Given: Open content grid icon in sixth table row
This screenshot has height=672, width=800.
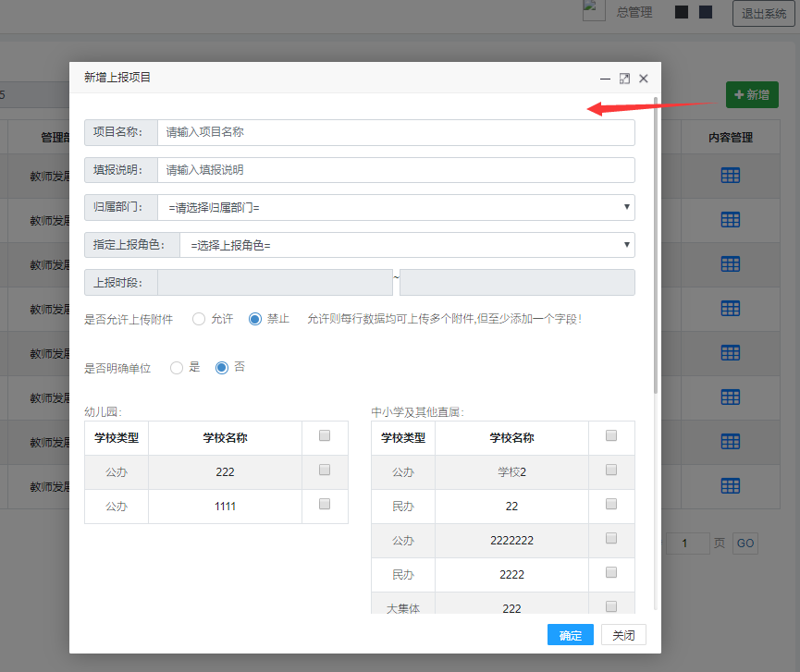Looking at the screenshot, I should click(x=730, y=397).
